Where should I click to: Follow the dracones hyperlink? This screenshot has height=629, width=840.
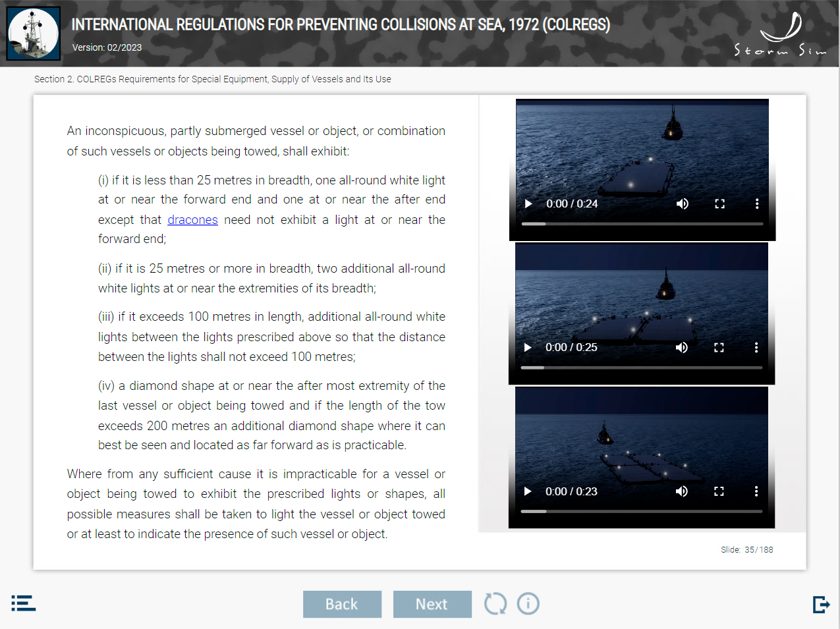coord(192,220)
